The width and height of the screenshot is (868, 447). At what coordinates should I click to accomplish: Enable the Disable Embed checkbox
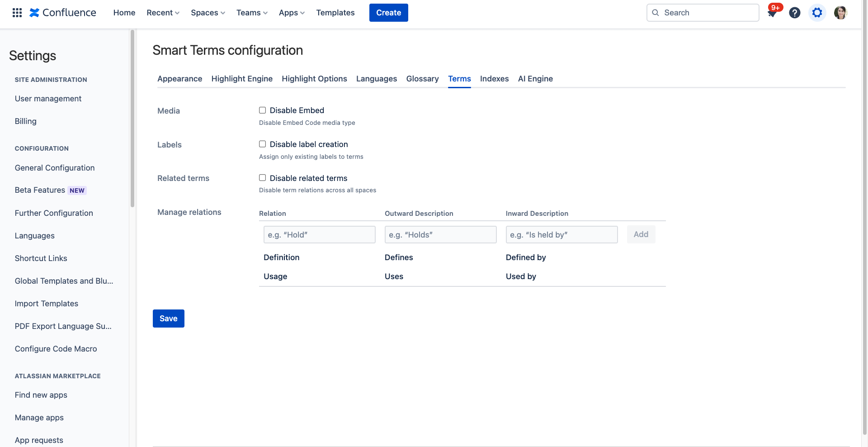pyautogui.click(x=262, y=110)
